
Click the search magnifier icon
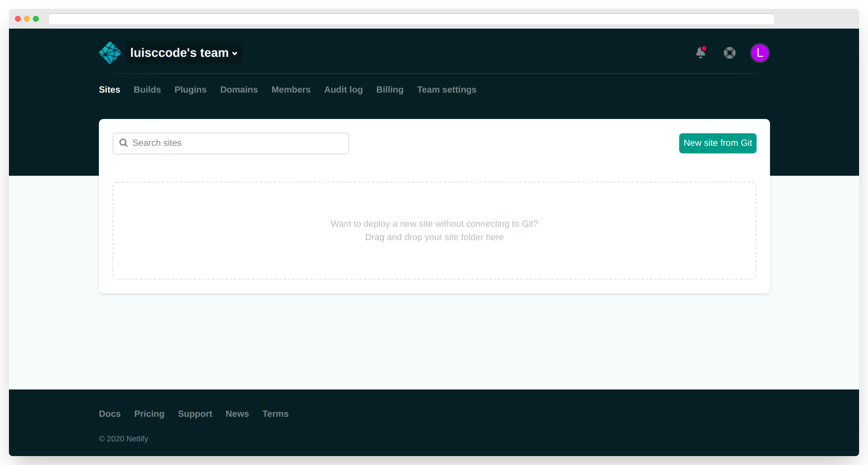(x=123, y=143)
